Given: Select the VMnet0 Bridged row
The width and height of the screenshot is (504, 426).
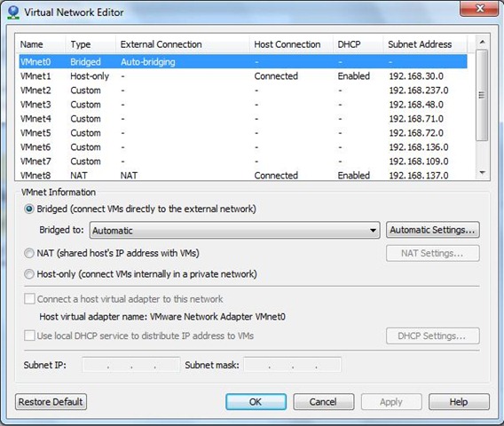Looking at the screenshot, I should pos(243,62).
